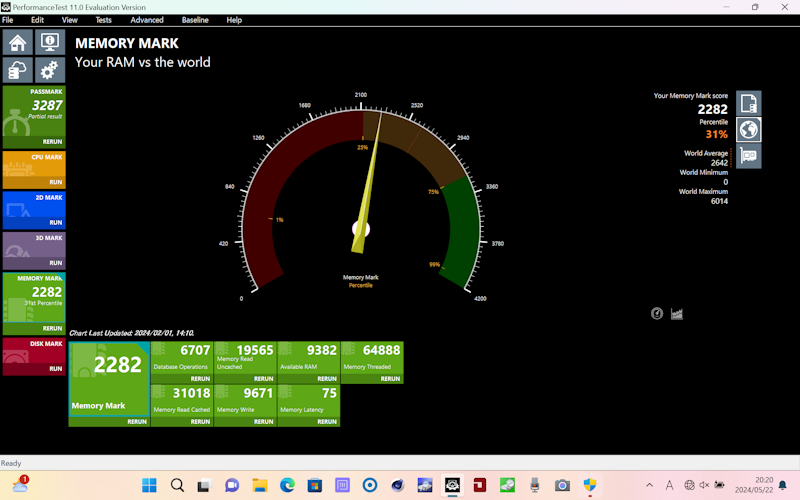
Task: Open the View menu
Action: click(x=69, y=20)
